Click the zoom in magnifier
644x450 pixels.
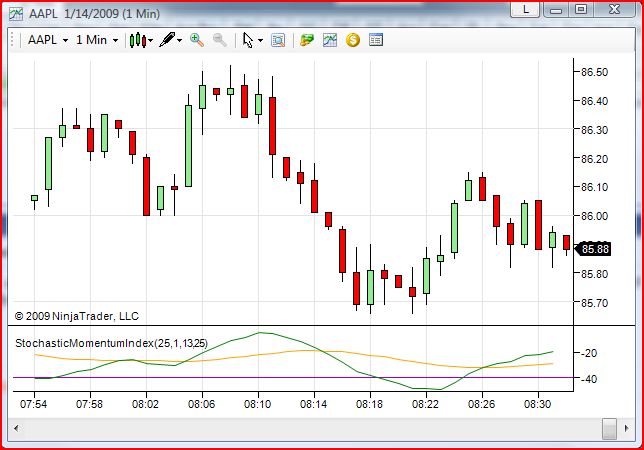(197, 40)
